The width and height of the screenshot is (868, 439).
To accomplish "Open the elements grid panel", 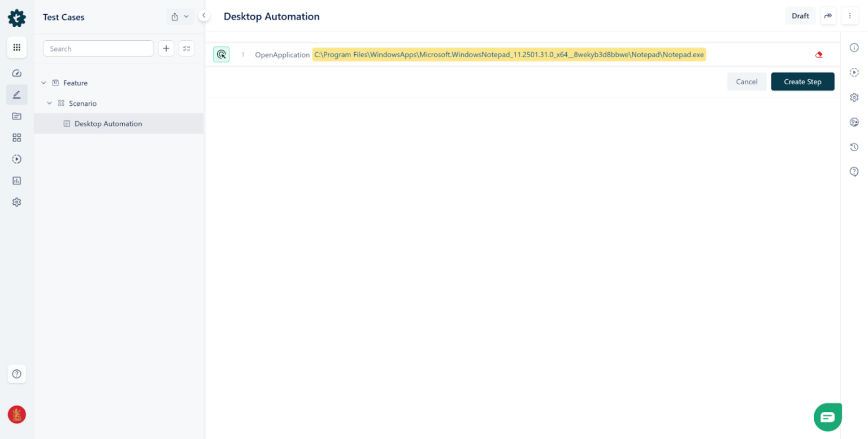I will click(17, 137).
